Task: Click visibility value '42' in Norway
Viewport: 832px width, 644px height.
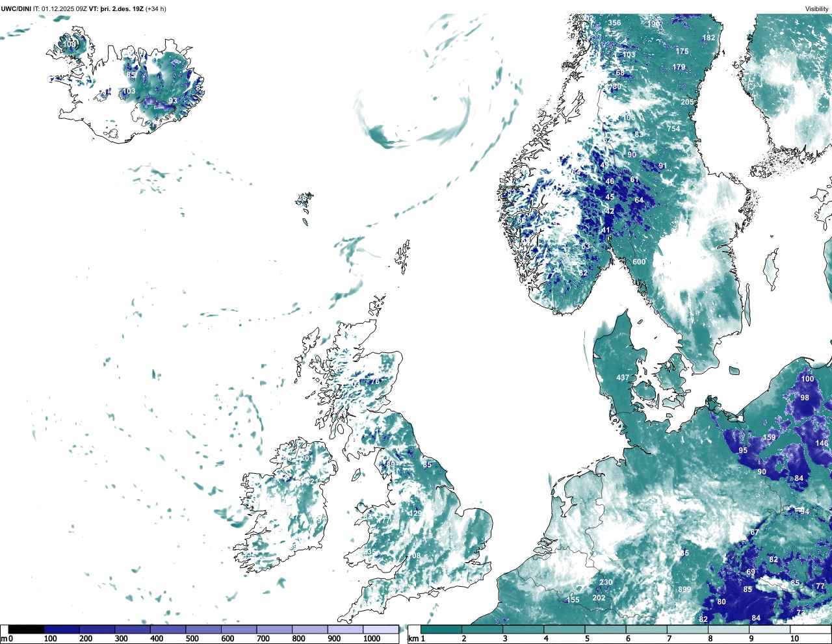Action: [x=610, y=211]
